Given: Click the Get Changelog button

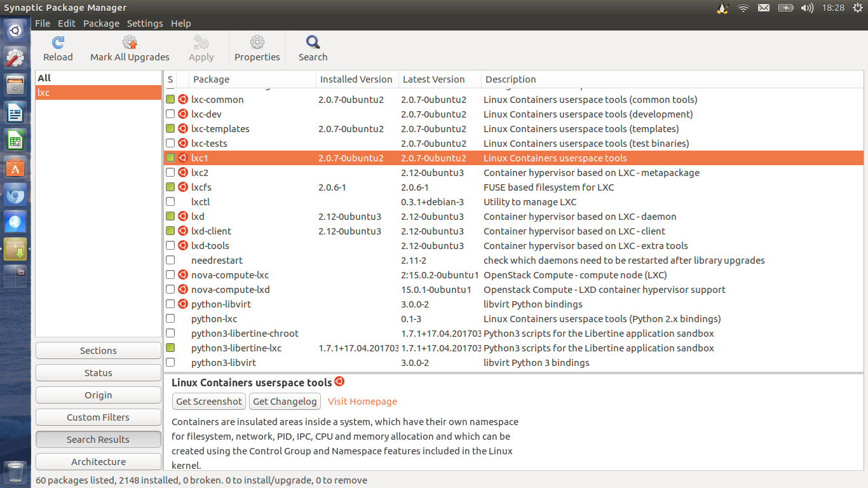Looking at the screenshot, I should click(285, 402).
